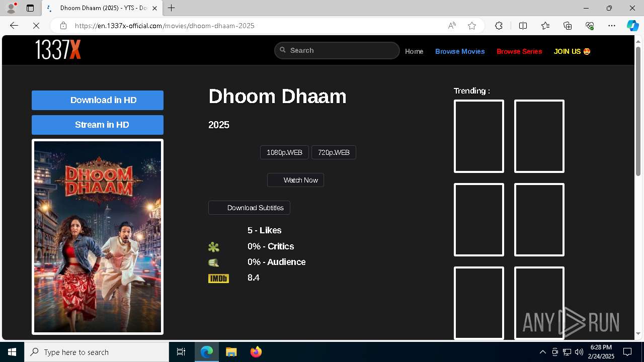Focus the Windows taskbar search box

[97, 352]
